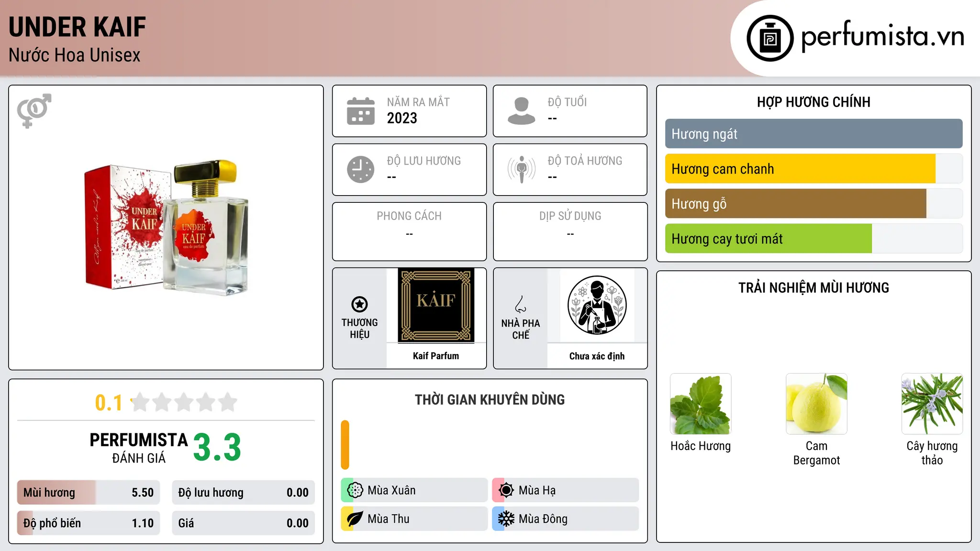Click the 2023 release year value
Screen dimensions: 980x551
coord(402,118)
